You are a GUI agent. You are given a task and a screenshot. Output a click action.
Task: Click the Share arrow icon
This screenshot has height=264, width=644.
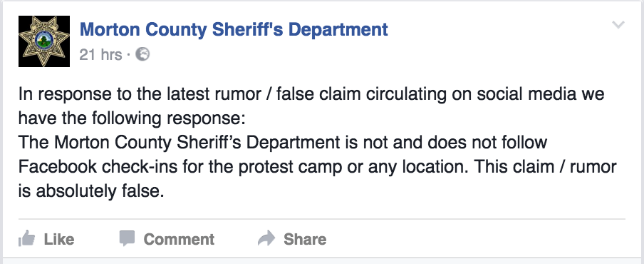tap(266, 238)
